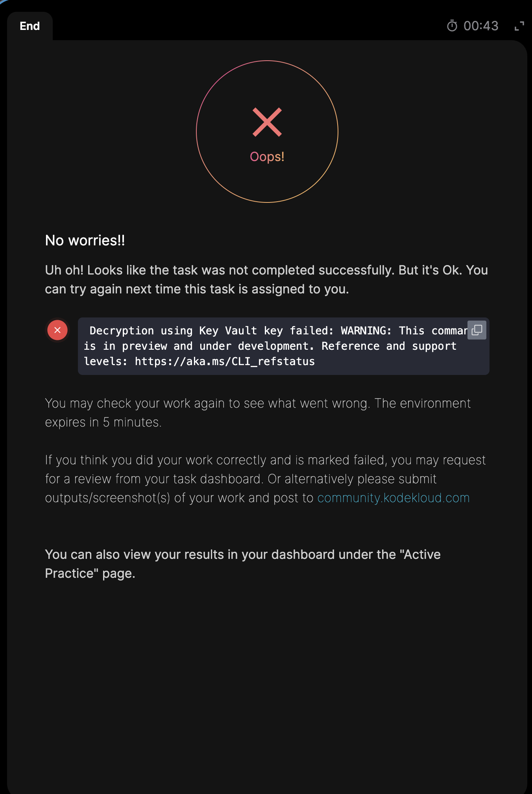This screenshot has height=794, width=532.
Task: Click the 00:43 countdown timer
Action: coord(481,26)
